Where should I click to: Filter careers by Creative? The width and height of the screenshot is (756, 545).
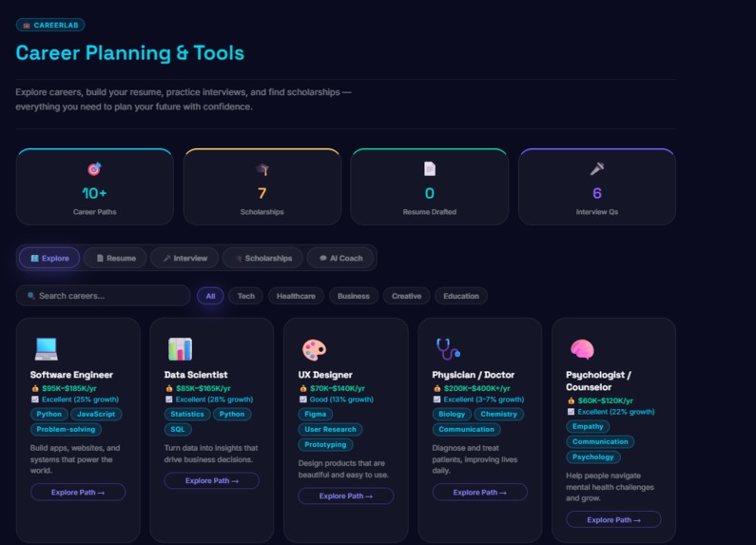click(x=406, y=296)
